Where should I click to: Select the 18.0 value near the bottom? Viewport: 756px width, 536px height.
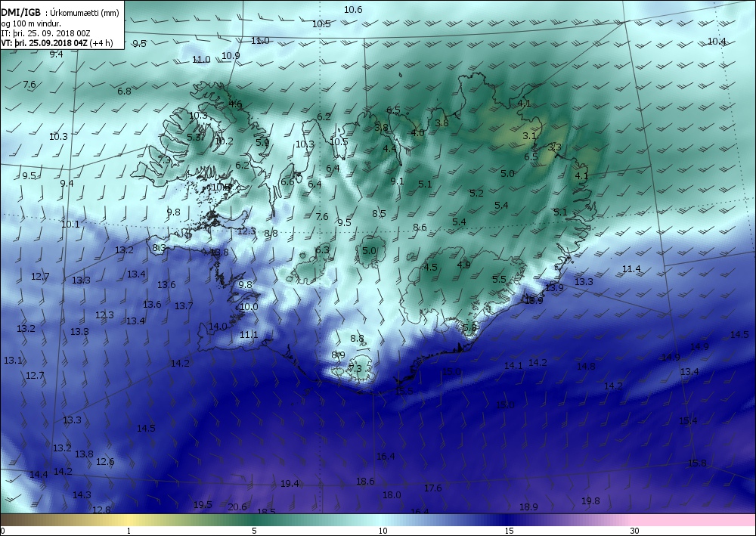pyautogui.click(x=392, y=494)
